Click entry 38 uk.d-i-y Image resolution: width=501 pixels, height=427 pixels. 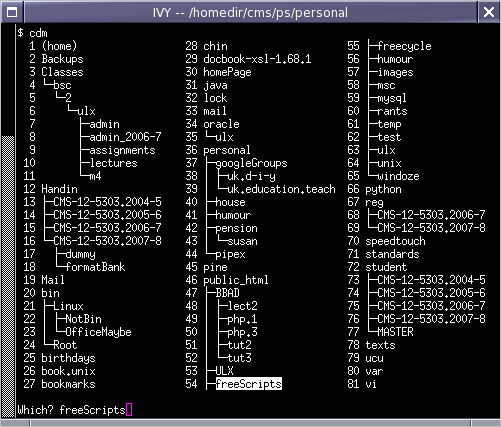[x=251, y=176]
